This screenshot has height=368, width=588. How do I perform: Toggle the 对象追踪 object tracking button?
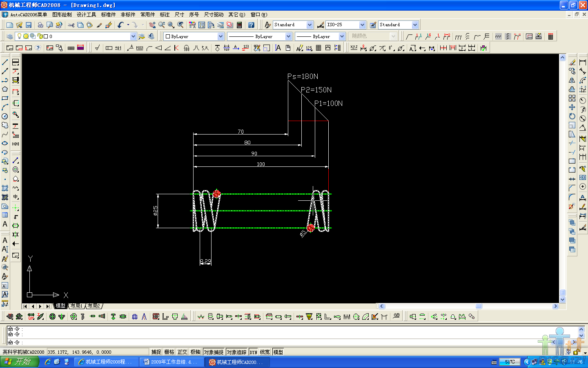coord(236,352)
